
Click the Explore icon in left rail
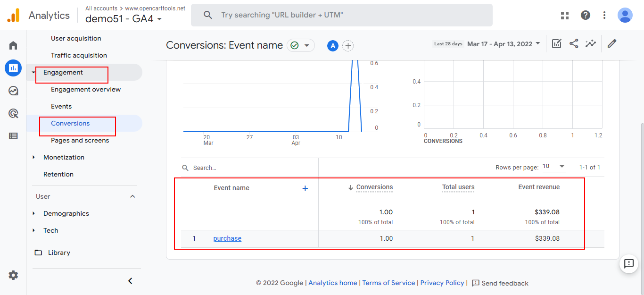pos(13,91)
